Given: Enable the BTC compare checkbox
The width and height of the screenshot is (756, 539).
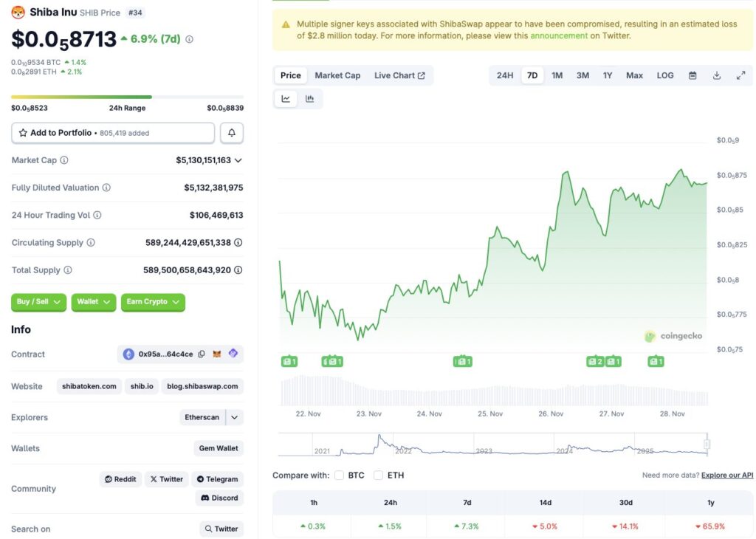Looking at the screenshot, I should pos(339,476).
